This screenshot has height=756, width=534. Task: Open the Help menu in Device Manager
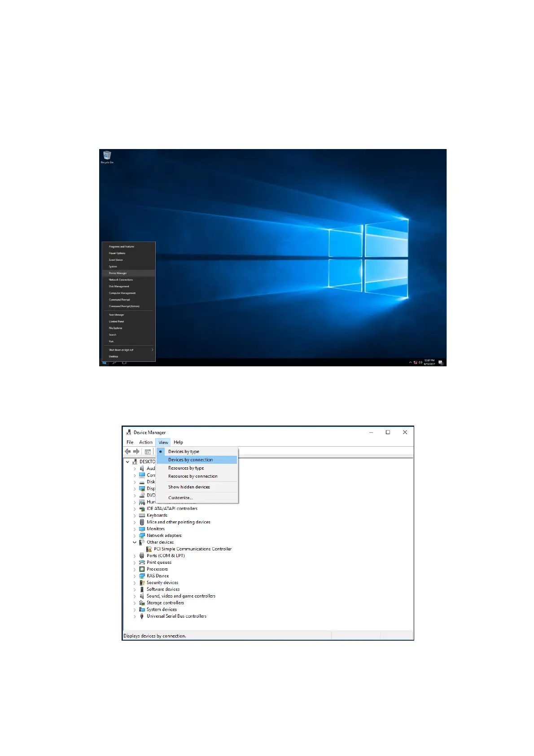[178, 442]
